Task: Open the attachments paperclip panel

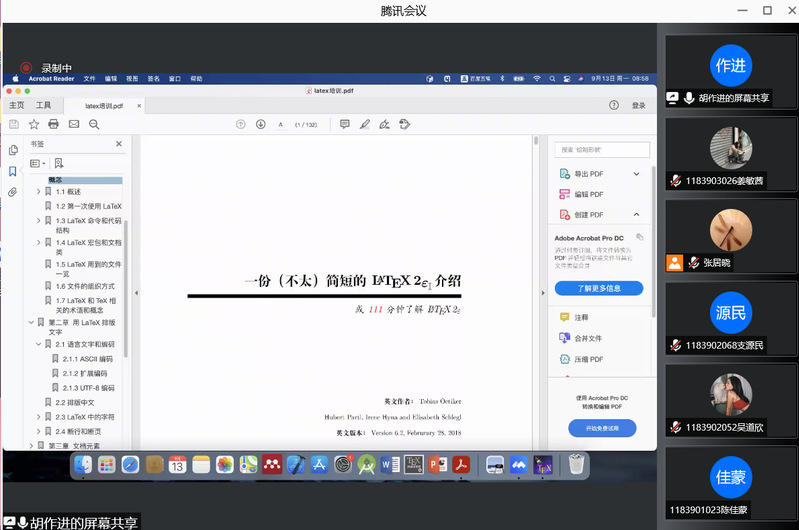Action: coord(13,191)
